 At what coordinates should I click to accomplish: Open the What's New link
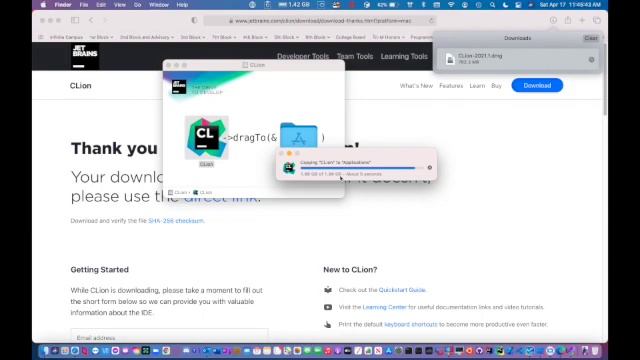[x=416, y=86]
